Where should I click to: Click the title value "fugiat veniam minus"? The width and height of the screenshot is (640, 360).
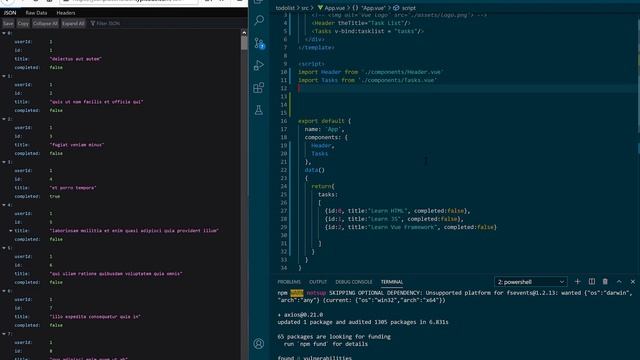pos(77,145)
